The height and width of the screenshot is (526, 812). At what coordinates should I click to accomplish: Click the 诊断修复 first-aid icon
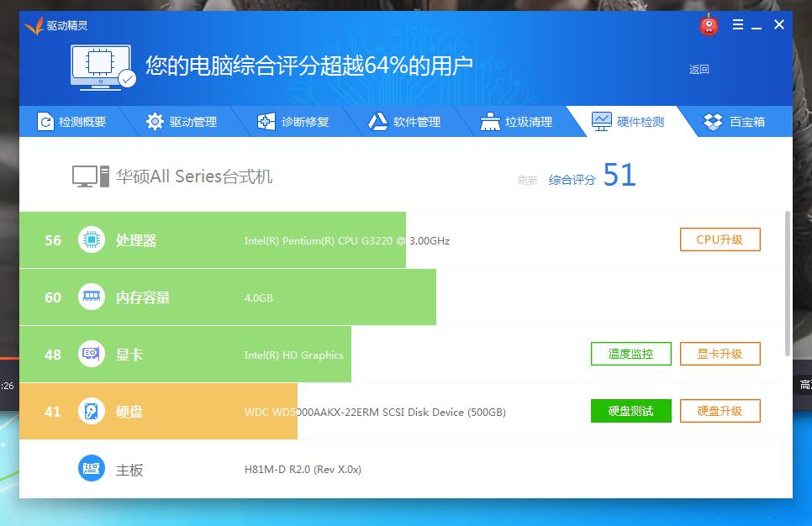click(x=266, y=122)
